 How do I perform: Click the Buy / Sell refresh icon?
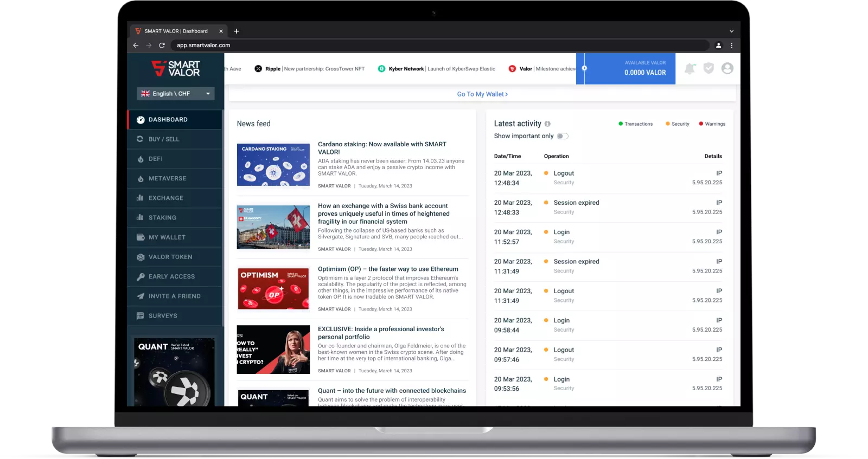tap(141, 139)
